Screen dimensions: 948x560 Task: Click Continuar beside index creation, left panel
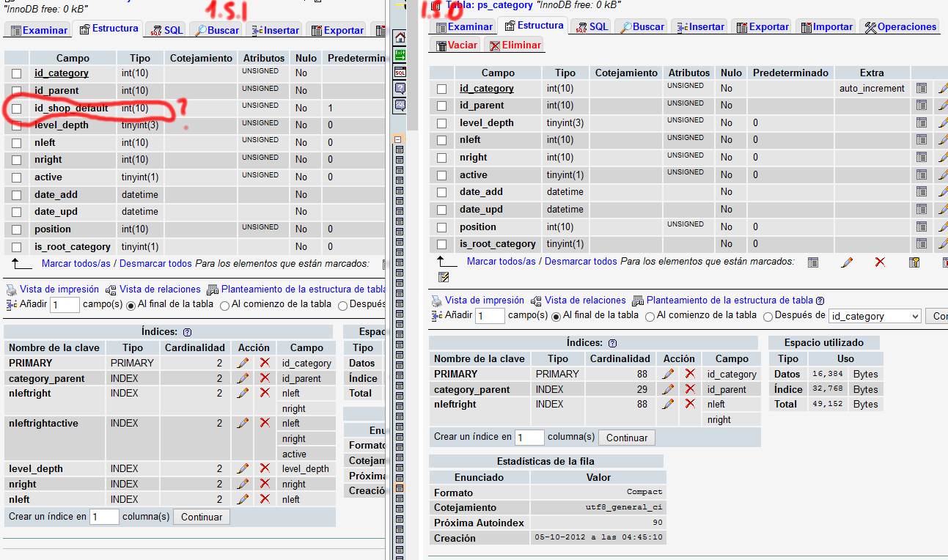[x=202, y=517]
